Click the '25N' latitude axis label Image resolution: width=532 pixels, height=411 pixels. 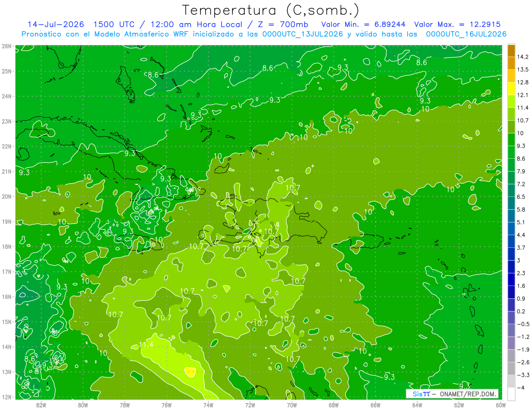pos(7,71)
